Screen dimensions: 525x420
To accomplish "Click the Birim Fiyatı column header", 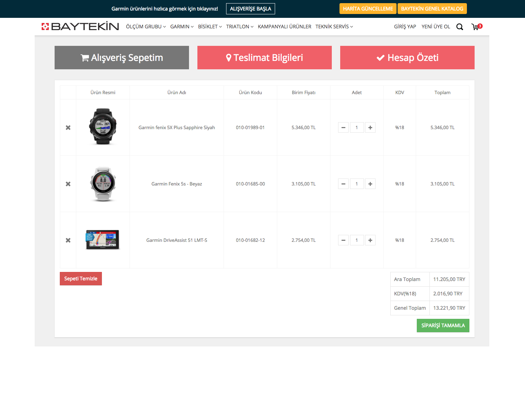I will (x=303, y=92).
